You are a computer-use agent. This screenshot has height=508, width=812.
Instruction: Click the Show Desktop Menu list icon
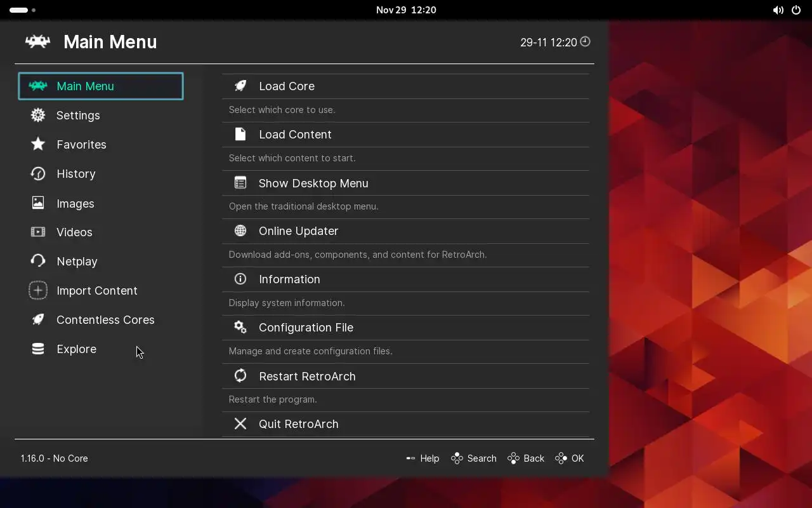click(x=240, y=183)
